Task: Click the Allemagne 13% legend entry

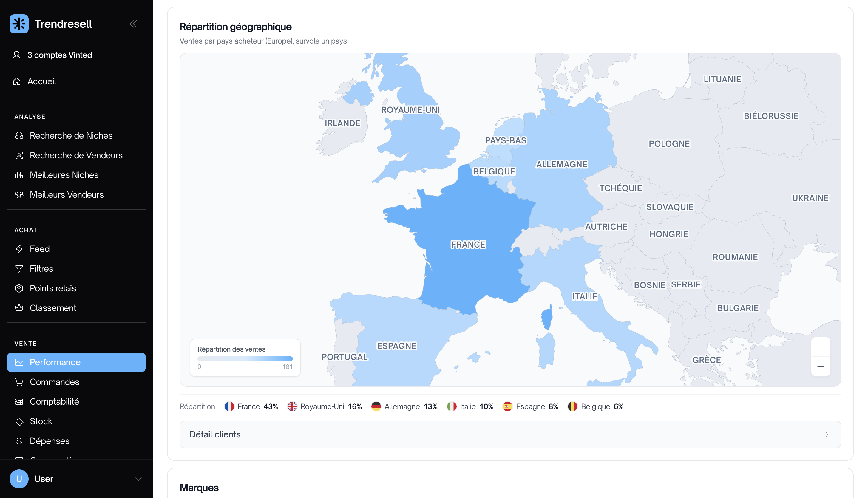Action: [x=404, y=406]
